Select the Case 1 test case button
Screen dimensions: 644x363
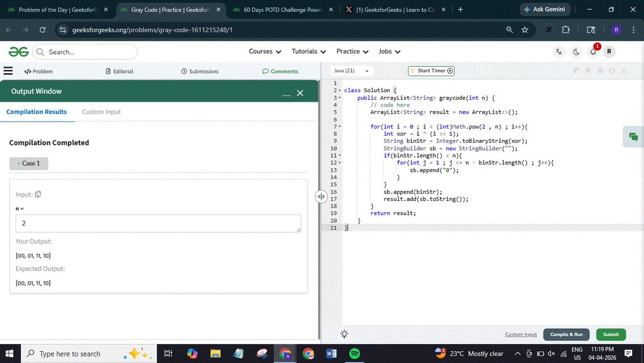coord(29,164)
